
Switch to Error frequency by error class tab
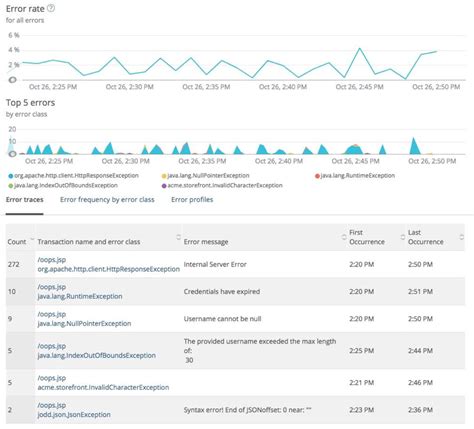coord(107,200)
